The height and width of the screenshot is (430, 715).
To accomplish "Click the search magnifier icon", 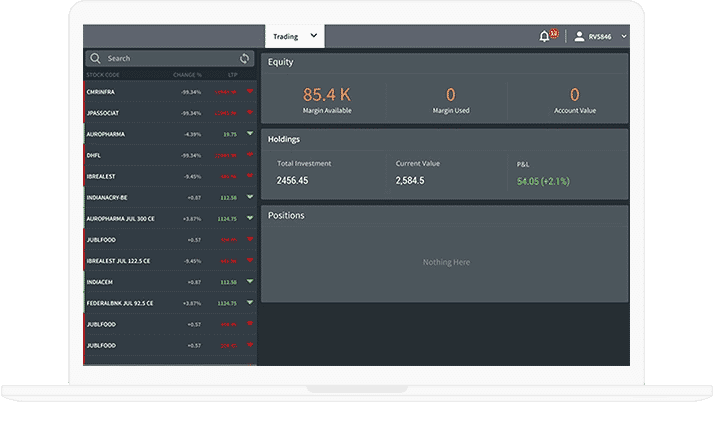I will (95, 59).
